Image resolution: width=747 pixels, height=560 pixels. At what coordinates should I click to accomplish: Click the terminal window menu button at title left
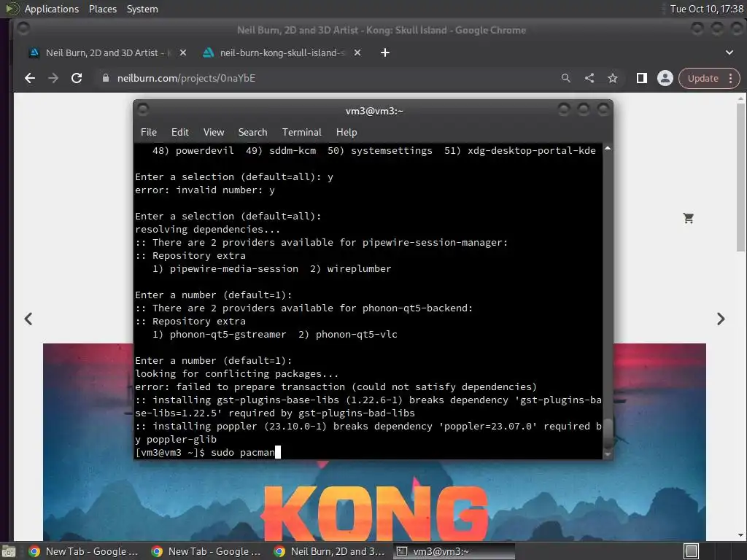142,109
